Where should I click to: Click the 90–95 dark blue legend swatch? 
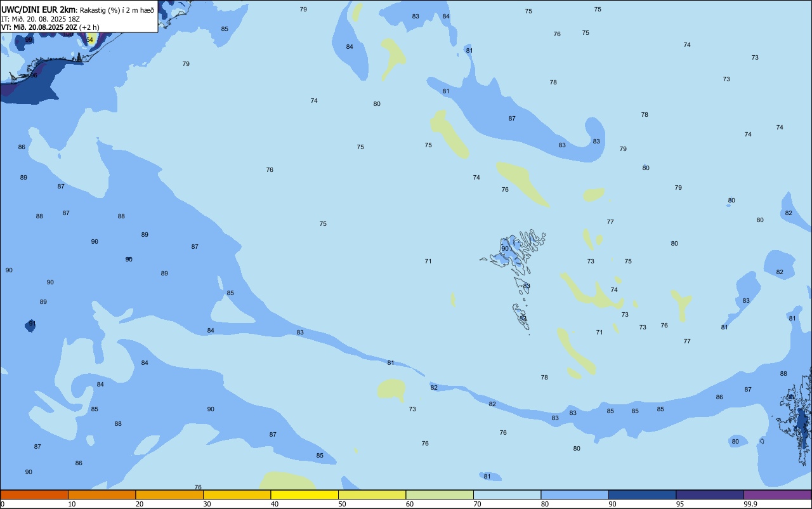(x=642, y=494)
